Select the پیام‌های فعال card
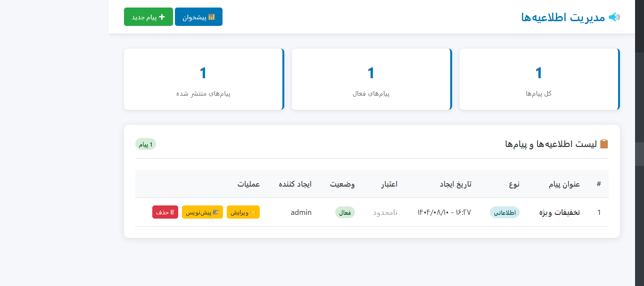 point(371,79)
